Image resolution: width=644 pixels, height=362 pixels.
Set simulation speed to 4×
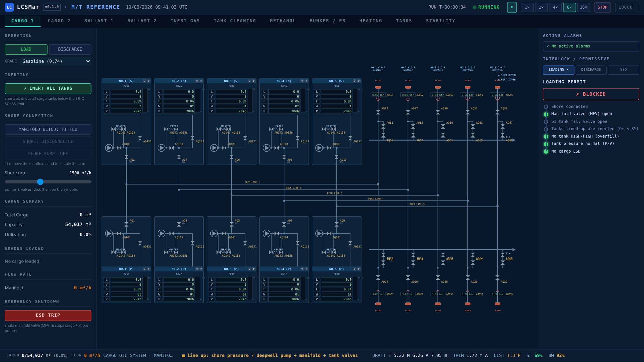(x=555, y=7)
